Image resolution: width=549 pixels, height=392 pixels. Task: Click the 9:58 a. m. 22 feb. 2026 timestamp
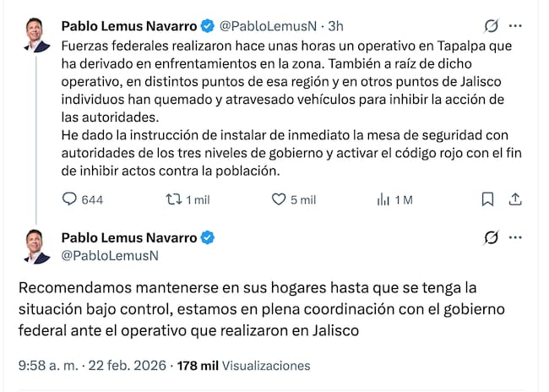(x=92, y=366)
